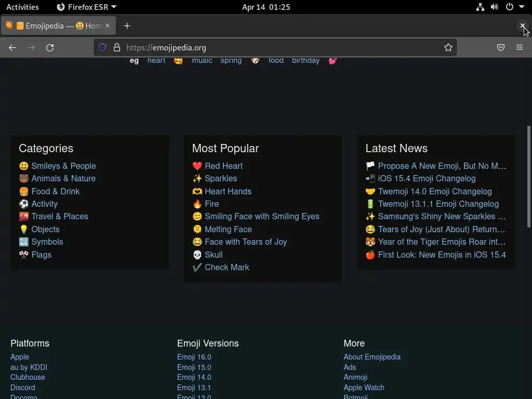The image size is (532, 399).
Task: Open Food & Drink category
Action: 56,191
